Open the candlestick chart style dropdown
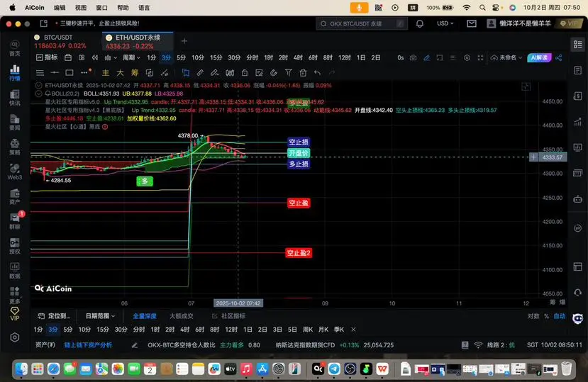The image size is (588, 382). pyautogui.click(x=110, y=57)
